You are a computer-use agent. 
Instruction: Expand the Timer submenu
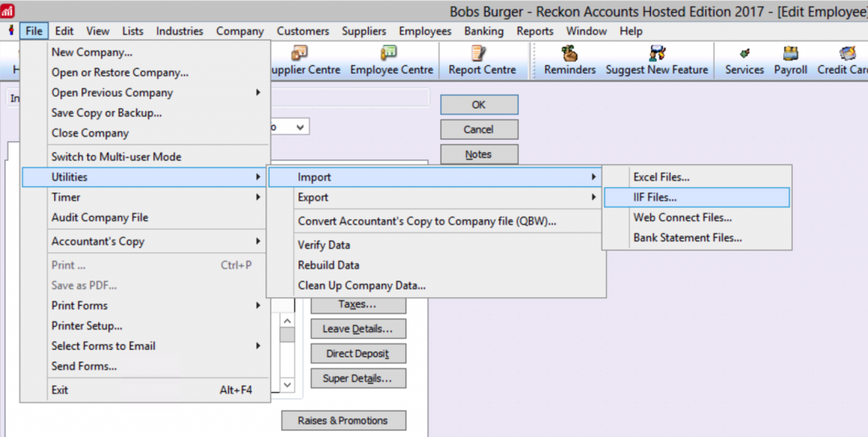[x=146, y=197]
